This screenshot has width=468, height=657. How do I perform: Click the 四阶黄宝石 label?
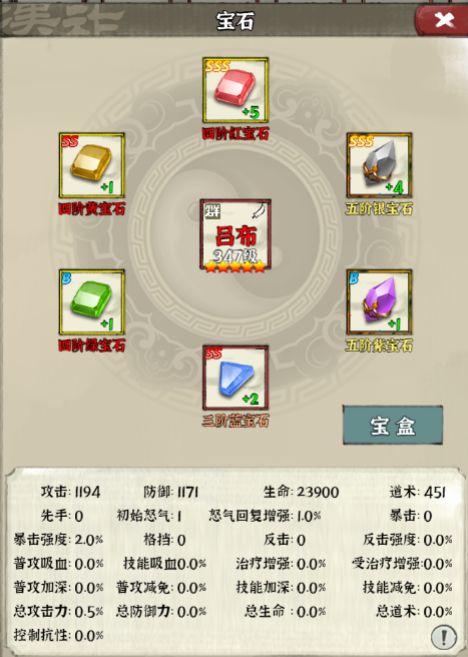[x=92, y=209]
